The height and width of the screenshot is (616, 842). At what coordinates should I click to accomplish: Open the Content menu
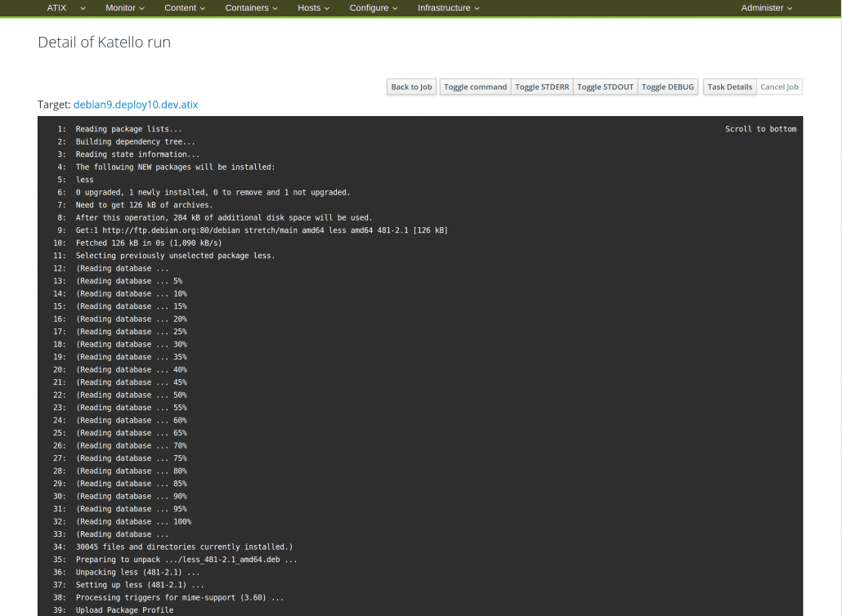(x=183, y=8)
